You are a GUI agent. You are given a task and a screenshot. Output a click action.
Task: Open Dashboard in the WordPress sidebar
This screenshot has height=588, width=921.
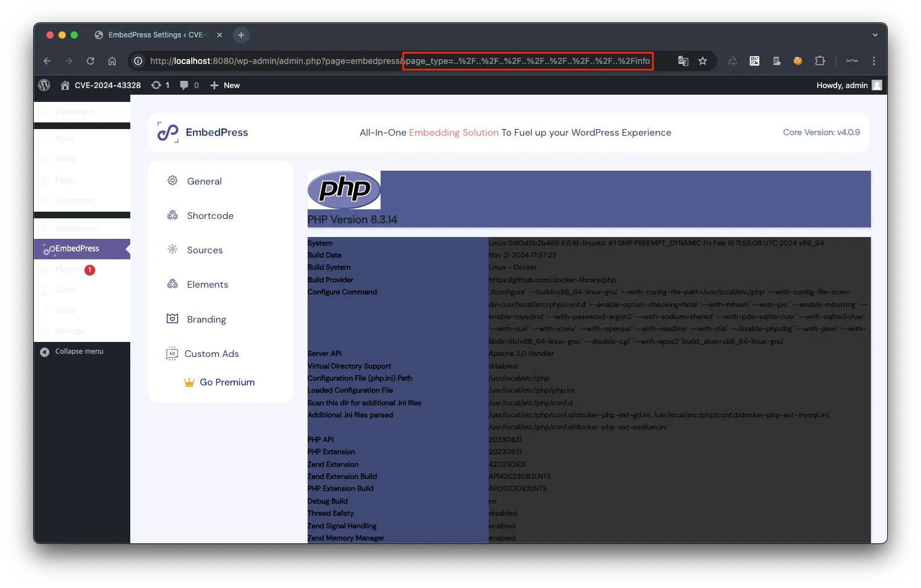82,112
